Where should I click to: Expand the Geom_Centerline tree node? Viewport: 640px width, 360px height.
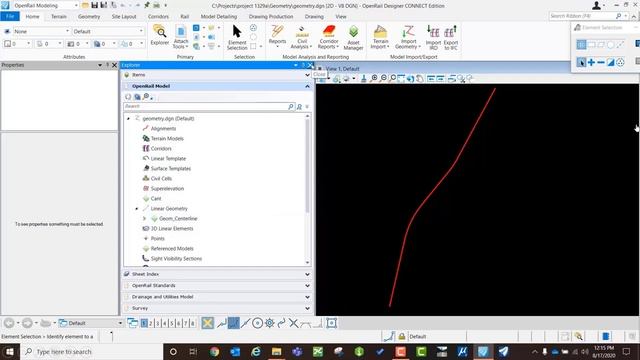(x=144, y=218)
